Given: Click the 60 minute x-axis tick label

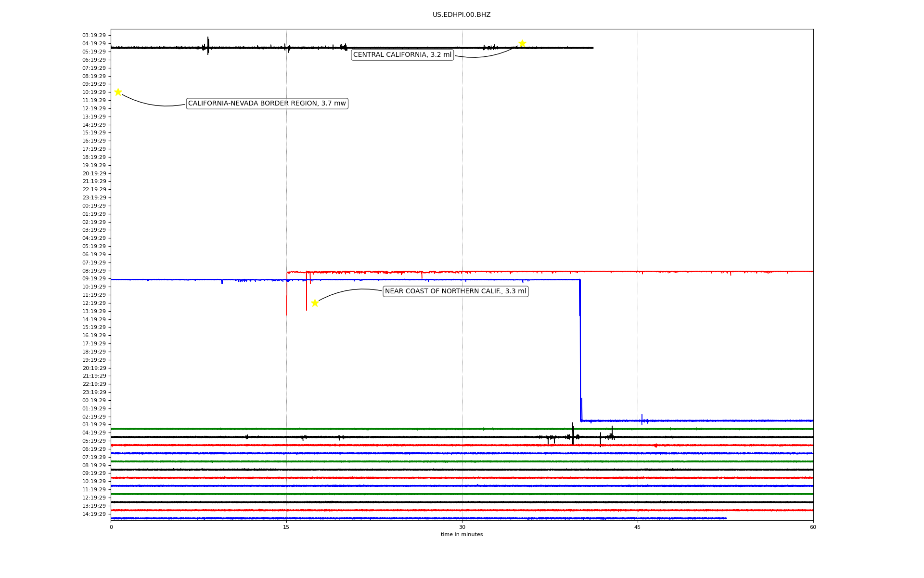Looking at the screenshot, I should pos(813,527).
